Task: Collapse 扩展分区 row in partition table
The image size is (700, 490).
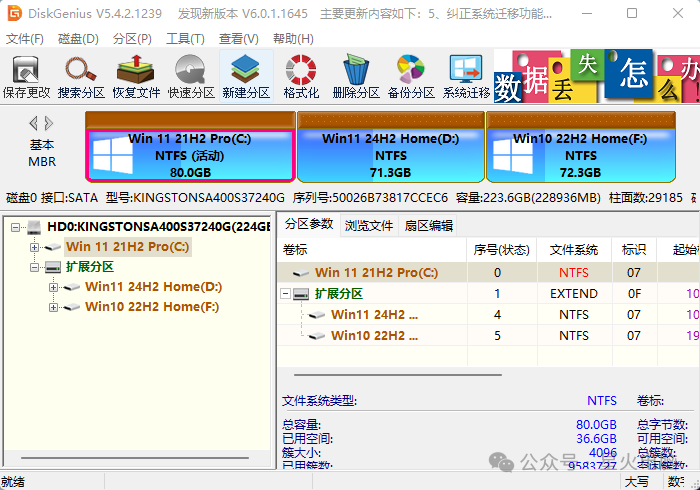Action: coord(286,294)
